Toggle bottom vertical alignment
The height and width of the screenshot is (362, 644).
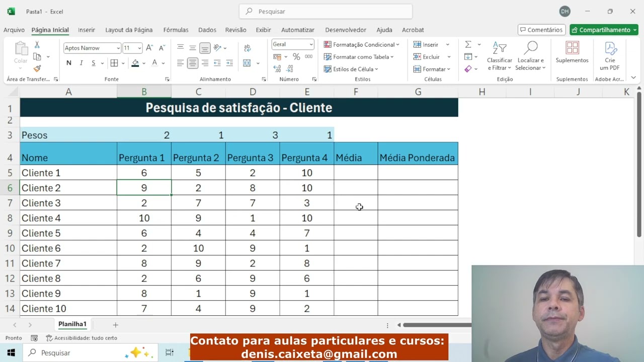pos(205,48)
